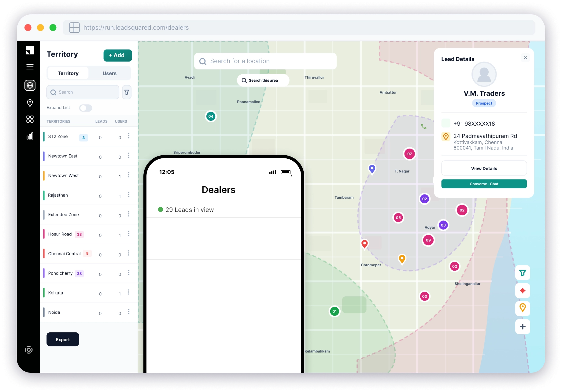Screen dimensions: 562x392
Task: Click the settings icon at sidebar bottom
Action: coord(29,350)
